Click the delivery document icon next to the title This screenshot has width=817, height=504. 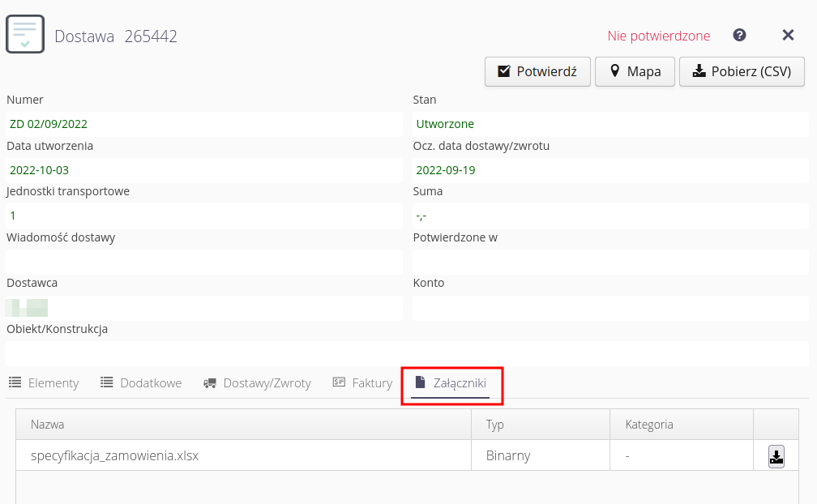(25, 34)
